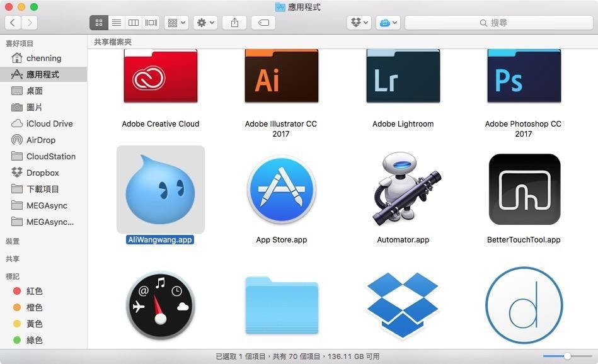Open the item arrangement dropdown
Viewport: 598px width, 364px height.
[x=176, y=23]
